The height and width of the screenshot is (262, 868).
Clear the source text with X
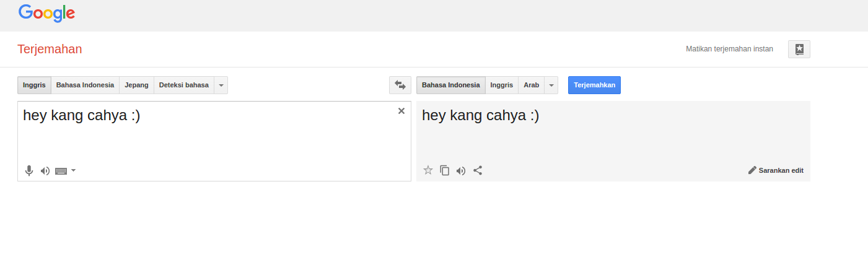point(401,111)
